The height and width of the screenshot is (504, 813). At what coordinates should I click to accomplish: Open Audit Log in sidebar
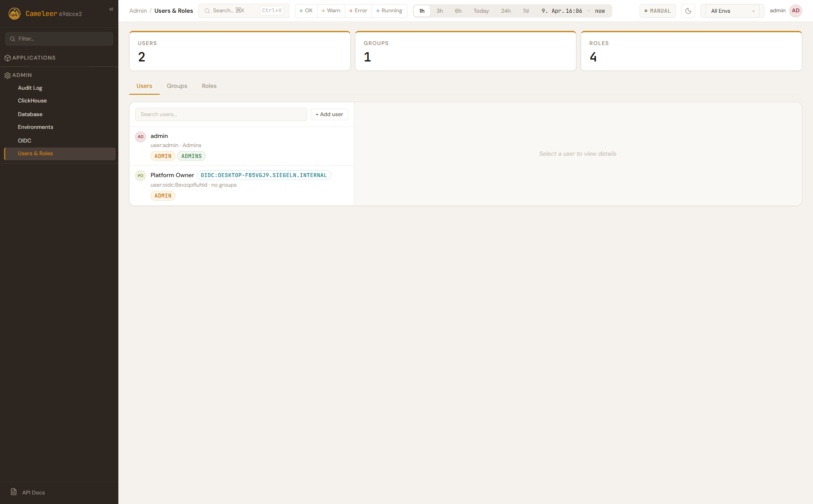pyautogui.click(x=30, y=88)
